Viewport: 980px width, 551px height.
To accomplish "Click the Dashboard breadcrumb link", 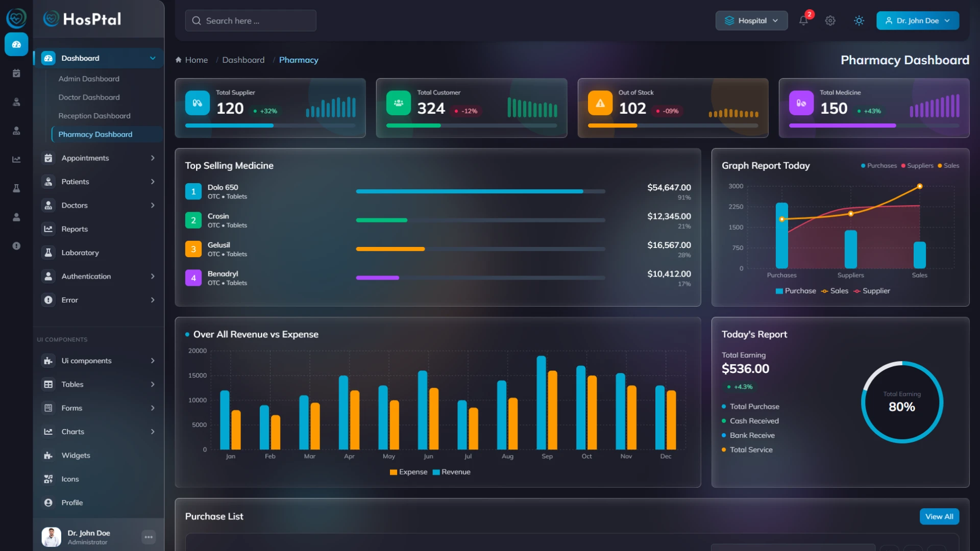I will pos(243,60).
